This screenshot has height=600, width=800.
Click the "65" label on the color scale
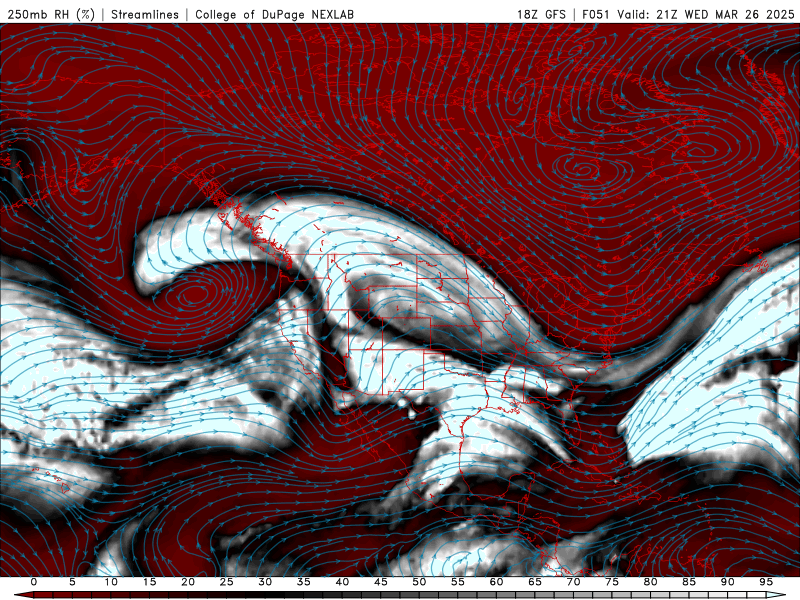click(x=535, y=582)
